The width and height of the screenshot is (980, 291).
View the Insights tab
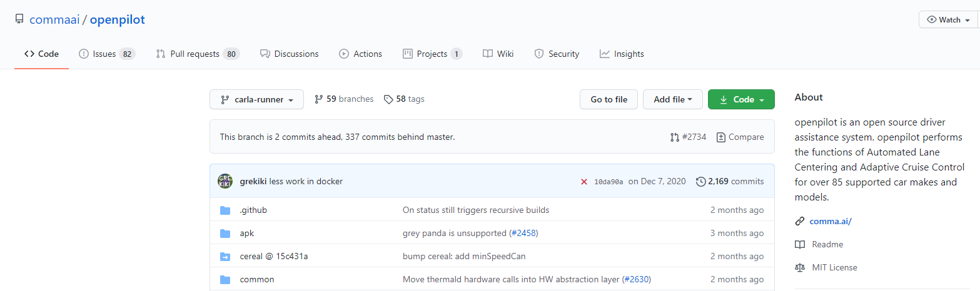(x=622, y=54)
